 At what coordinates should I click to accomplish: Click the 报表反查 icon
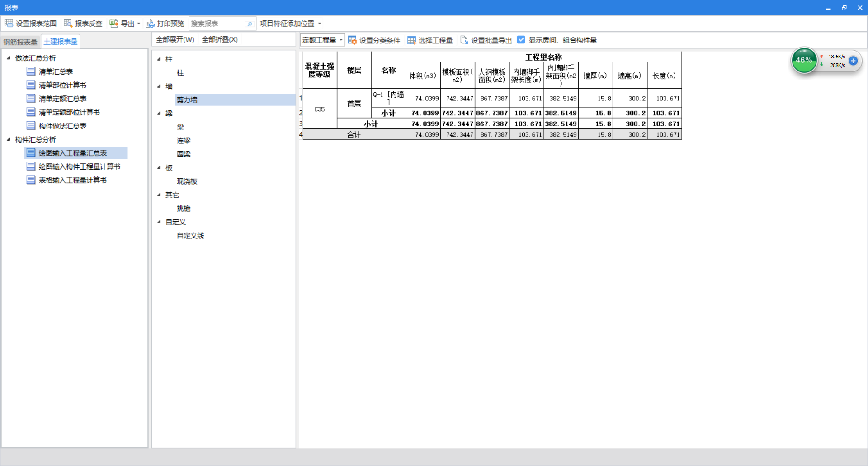(68, 23)
